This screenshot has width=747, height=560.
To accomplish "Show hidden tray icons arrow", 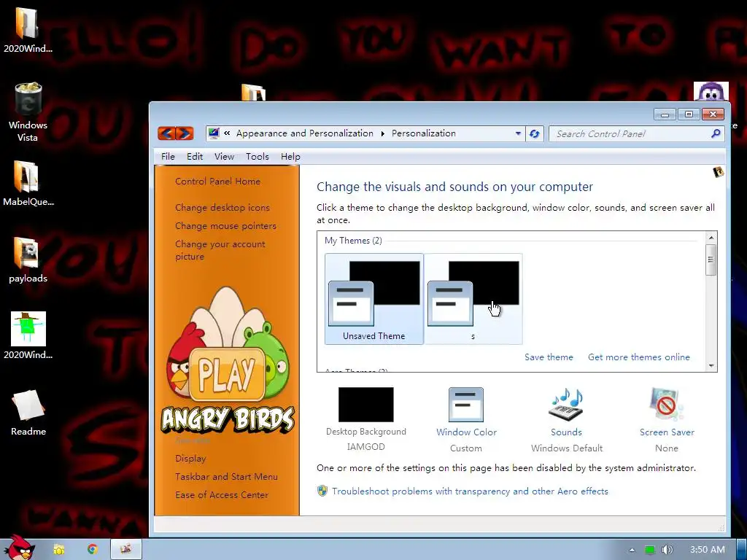I will coord(632,550).
